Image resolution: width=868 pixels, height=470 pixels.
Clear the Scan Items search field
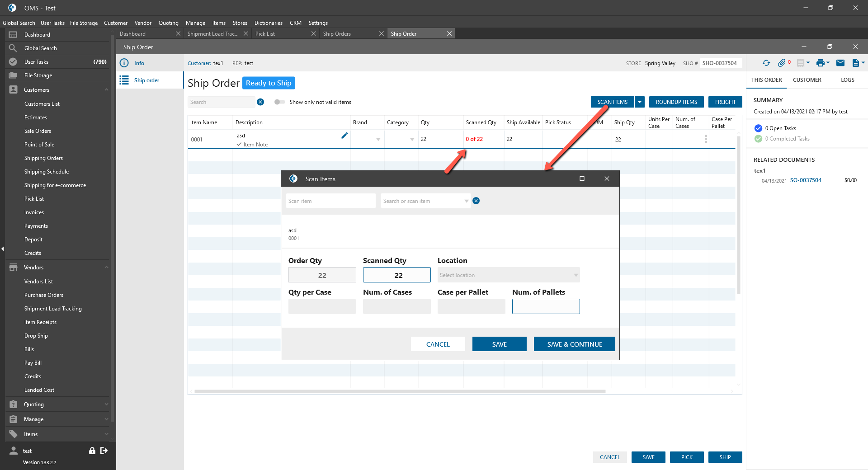(x=476, y=201)
